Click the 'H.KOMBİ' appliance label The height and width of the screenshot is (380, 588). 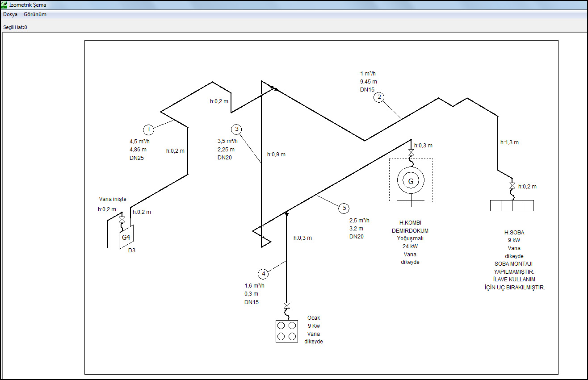pos(411,222)
